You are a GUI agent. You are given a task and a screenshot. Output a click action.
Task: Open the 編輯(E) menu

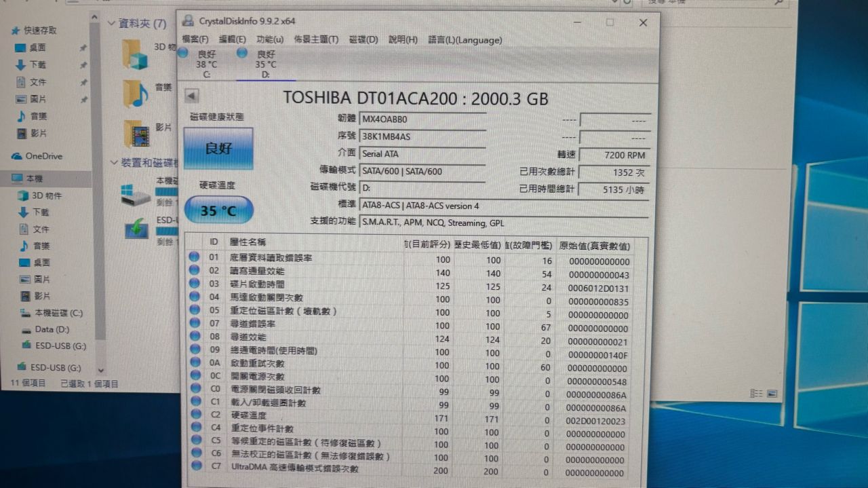point(232,39)
